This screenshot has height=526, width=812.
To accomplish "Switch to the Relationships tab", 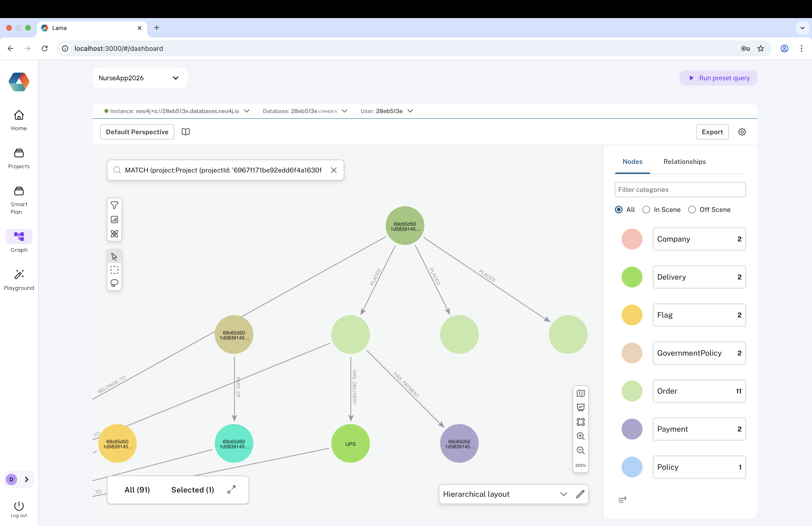I will 685,162.
